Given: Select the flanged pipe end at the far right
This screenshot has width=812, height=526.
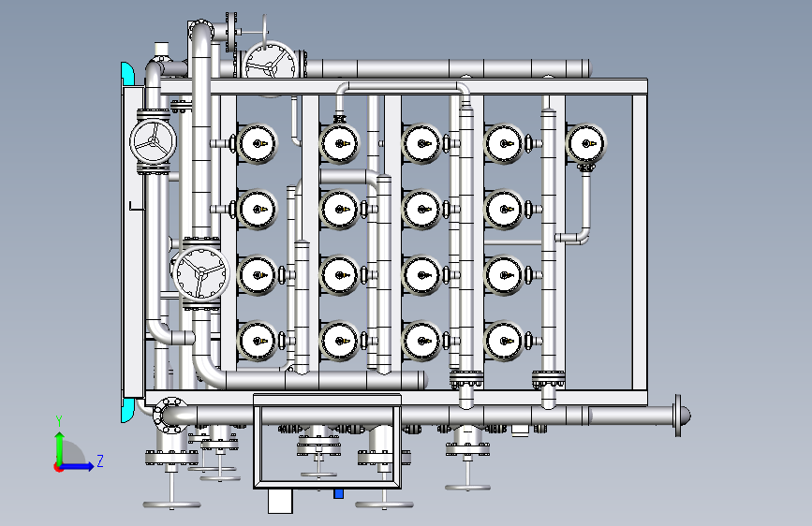Looking at the screenshot, I should [x=682, y=416].
